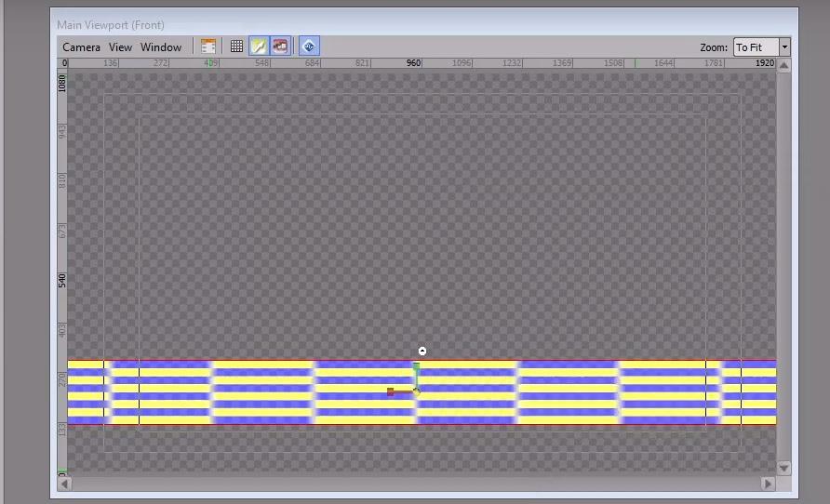Click the 960 mark on horizontal ruler

pos(413,63)
